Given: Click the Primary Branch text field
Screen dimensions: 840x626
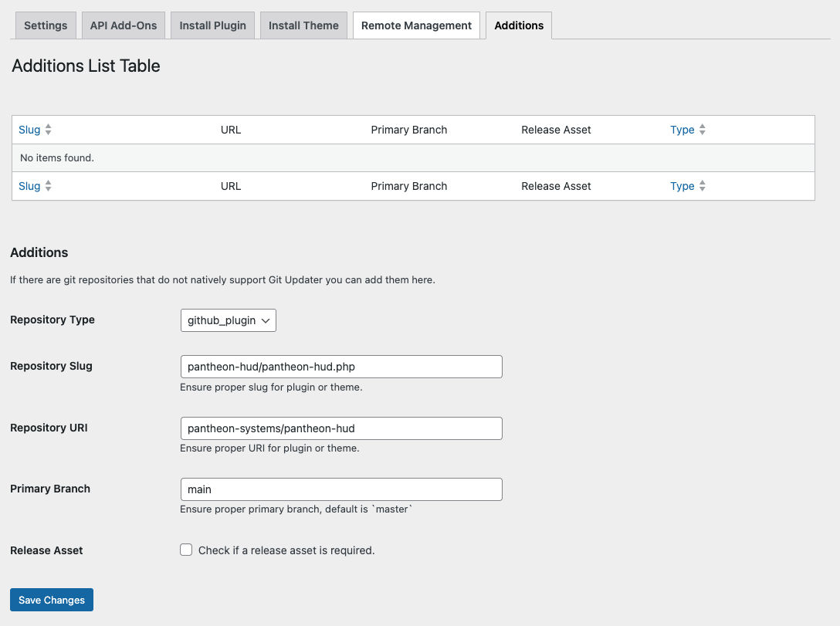Looking at the screenshot, I should (x=340, y=489).
